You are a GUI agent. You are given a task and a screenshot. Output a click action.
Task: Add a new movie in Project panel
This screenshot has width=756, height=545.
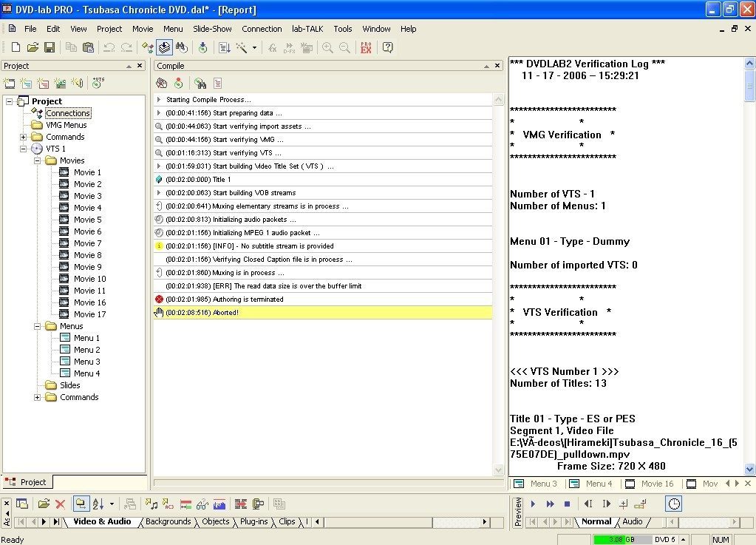9,84
